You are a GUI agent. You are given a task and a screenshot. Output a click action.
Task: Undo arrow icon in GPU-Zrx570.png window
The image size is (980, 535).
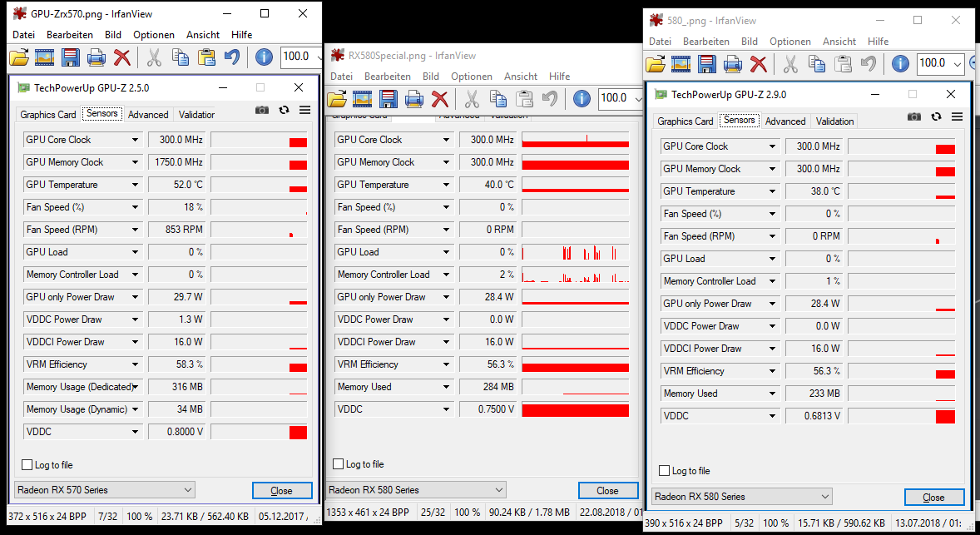(x=232, y=57)
